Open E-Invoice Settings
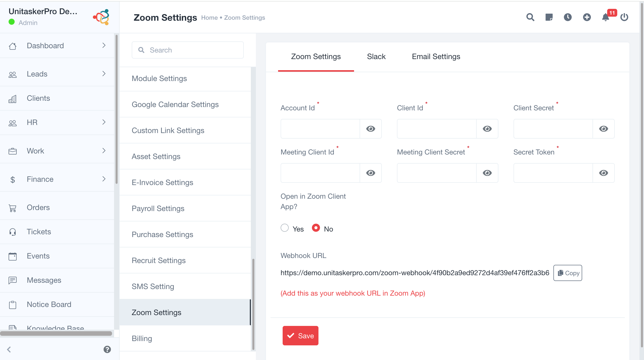Viewport: 644px width, 360px height. tap(185, 183)
